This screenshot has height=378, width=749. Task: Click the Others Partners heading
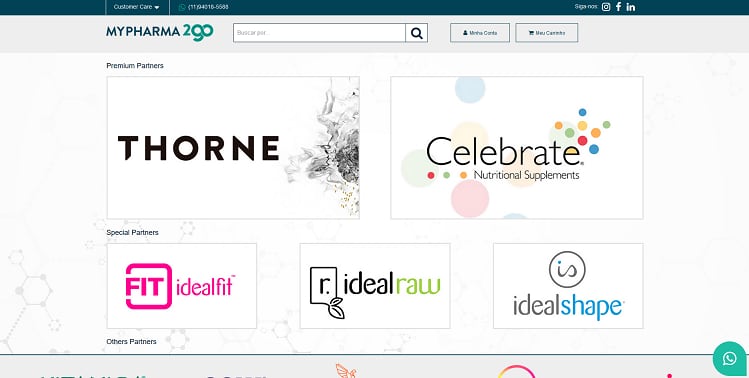131,342
